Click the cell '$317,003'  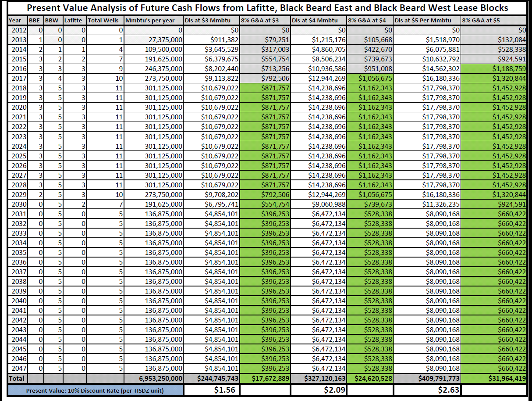tap(265, 50)
